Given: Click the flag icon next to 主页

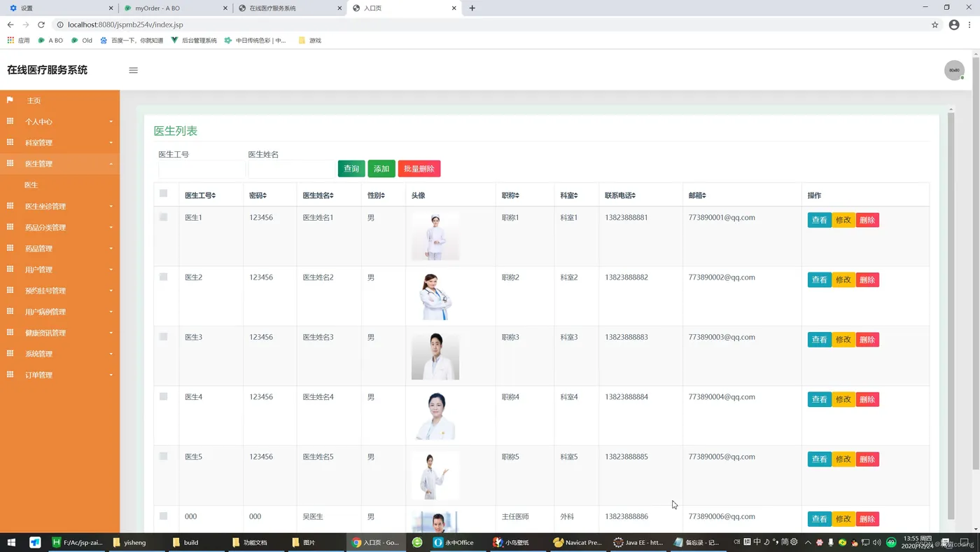Looking at the screenshot, I should click(10, 100).
